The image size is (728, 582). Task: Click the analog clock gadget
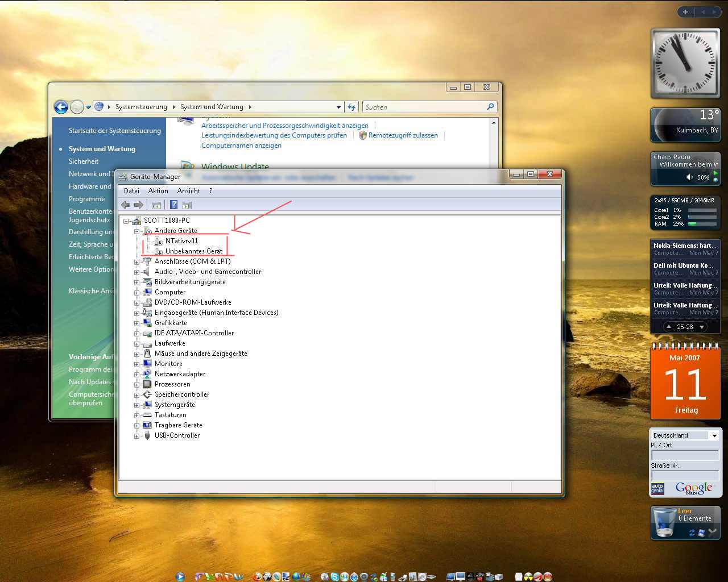(x=685, y=64)
